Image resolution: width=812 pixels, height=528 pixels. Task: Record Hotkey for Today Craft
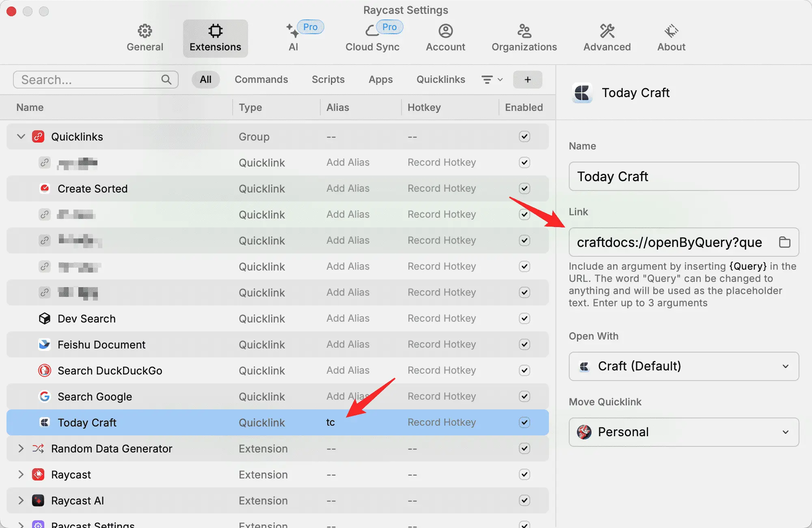click(442, 422)
